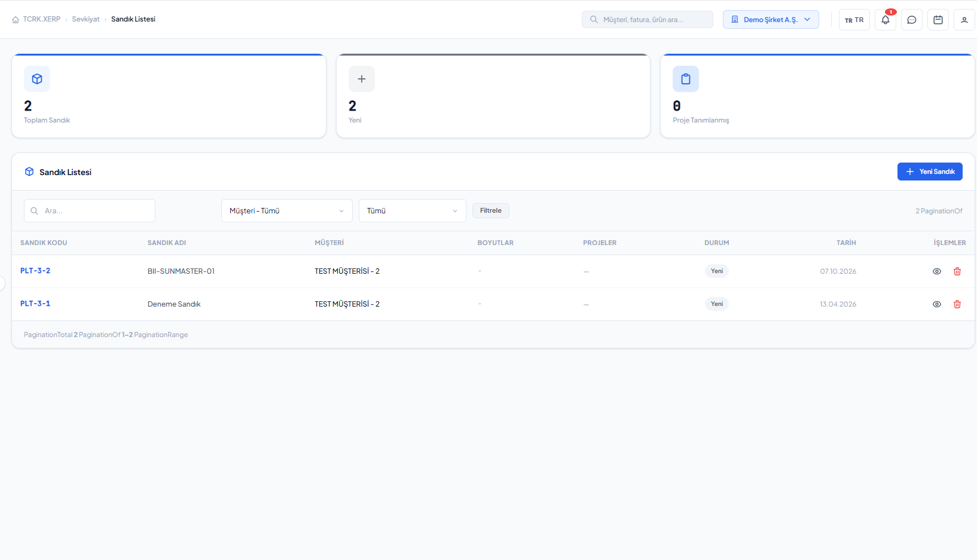Click the Yeni Sandık button
The image size is (977, 560).
930,172
